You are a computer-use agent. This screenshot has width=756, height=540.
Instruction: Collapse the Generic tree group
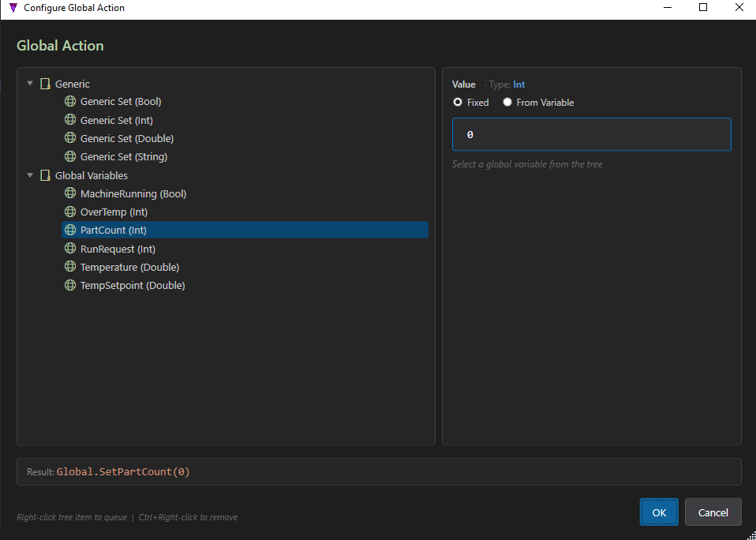click(x=30, y=84)
